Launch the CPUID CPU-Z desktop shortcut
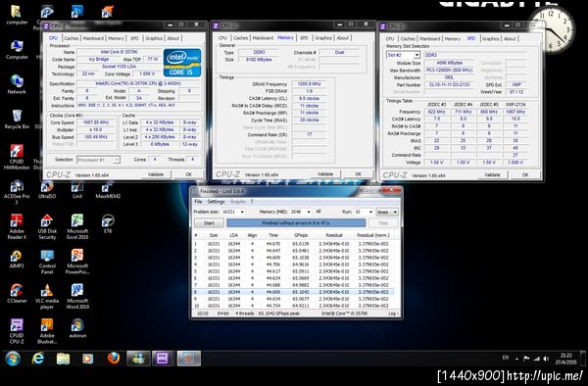This screenshot has width=588, height=386. [x=17, y=331]
